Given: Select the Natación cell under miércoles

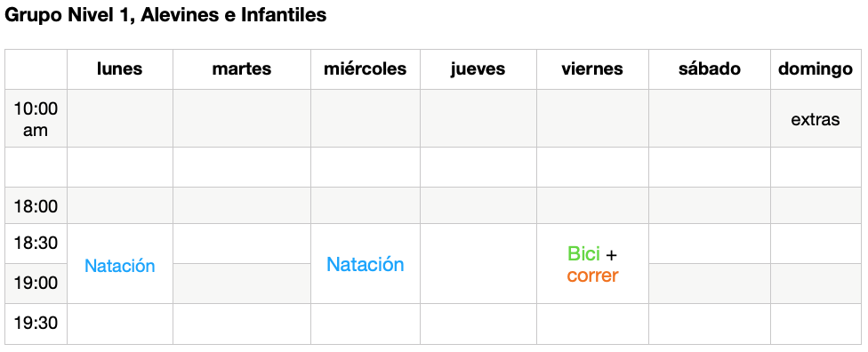Looking at the screenshot, I should pos(366,264).
